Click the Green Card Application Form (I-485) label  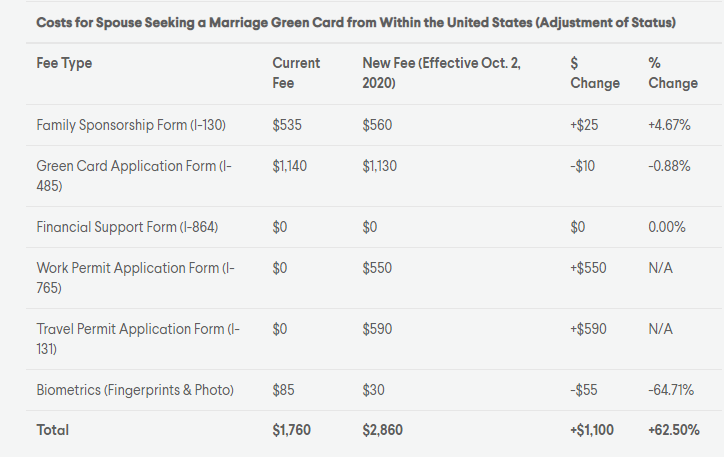coord(134,176)
